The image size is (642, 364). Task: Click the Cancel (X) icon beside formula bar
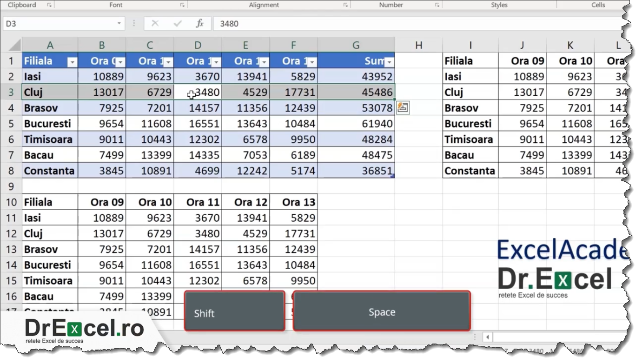[155, 23]
